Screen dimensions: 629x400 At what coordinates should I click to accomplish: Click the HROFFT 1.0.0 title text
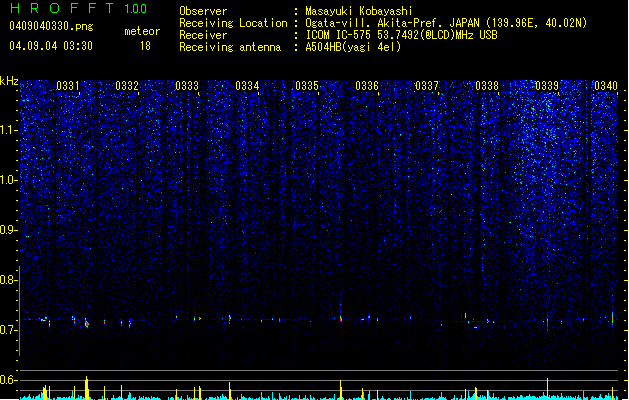pyautogui.click(x=79, y=8)
